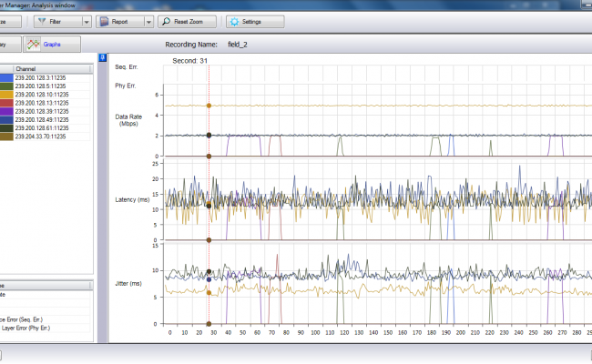Viewport: 592px width, 364px height.
Task: Select channel 239.200.128.3:11235
Action: (52, 77)
